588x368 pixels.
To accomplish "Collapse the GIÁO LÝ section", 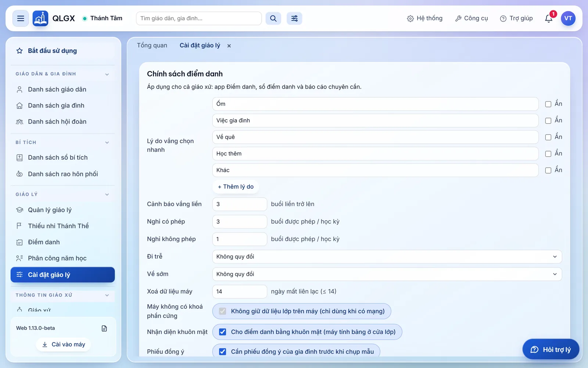I will tap(107, 195).
